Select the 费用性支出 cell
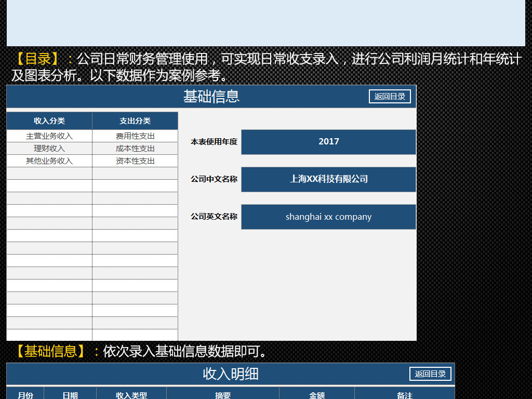The width and height of the screenshot is (532, 399). [135, 136]
